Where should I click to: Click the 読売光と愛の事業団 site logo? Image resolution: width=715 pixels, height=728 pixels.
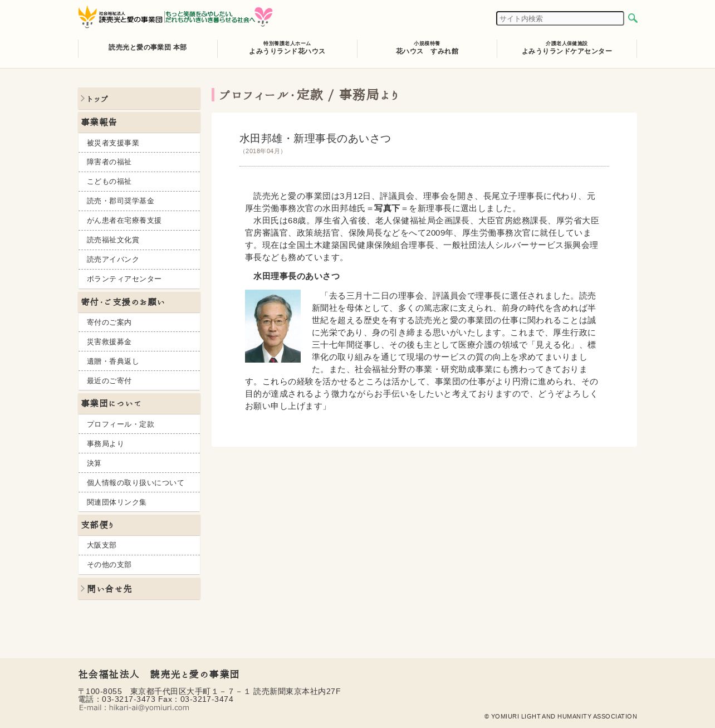[x=120, y=17]
